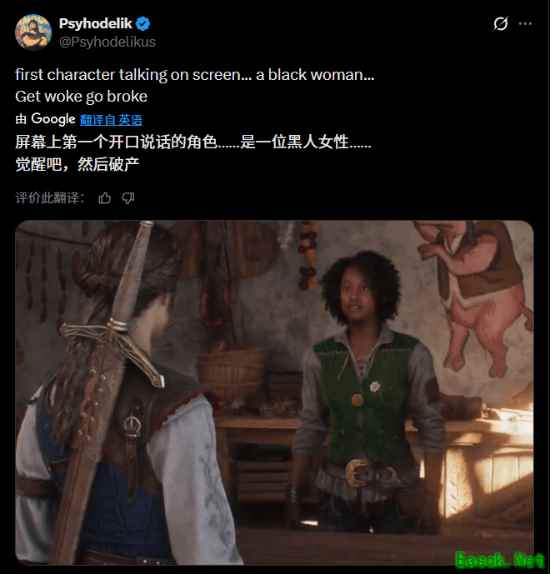Open the @Psyhodelikus handle
Viewport: 550px width, 574px height.
(107, 42)
